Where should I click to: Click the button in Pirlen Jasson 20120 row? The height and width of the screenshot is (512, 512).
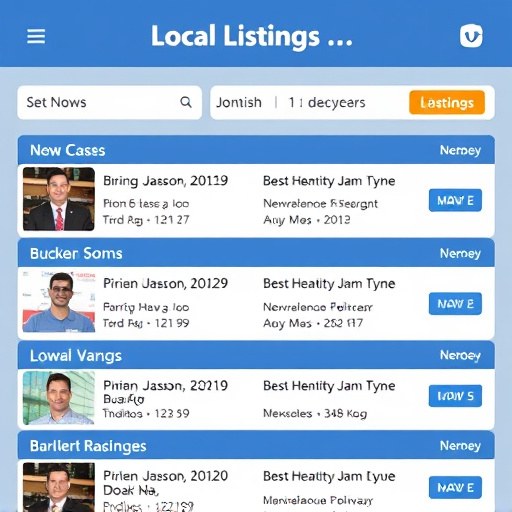point(455,488)
